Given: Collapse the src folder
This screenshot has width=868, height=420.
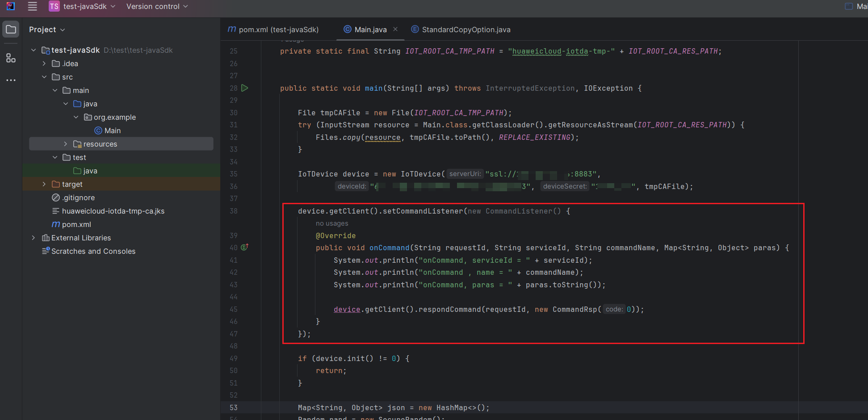Looking at the screenshot, I should [x=44, y=77].
